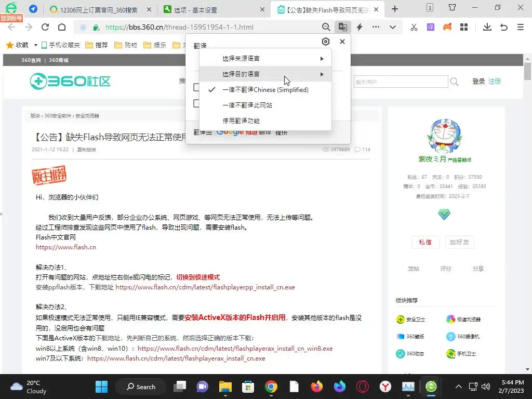Viewport: 532px width, 399px height.
Task: Click the disabled forward navigation arrow
Action: [29, 27]
